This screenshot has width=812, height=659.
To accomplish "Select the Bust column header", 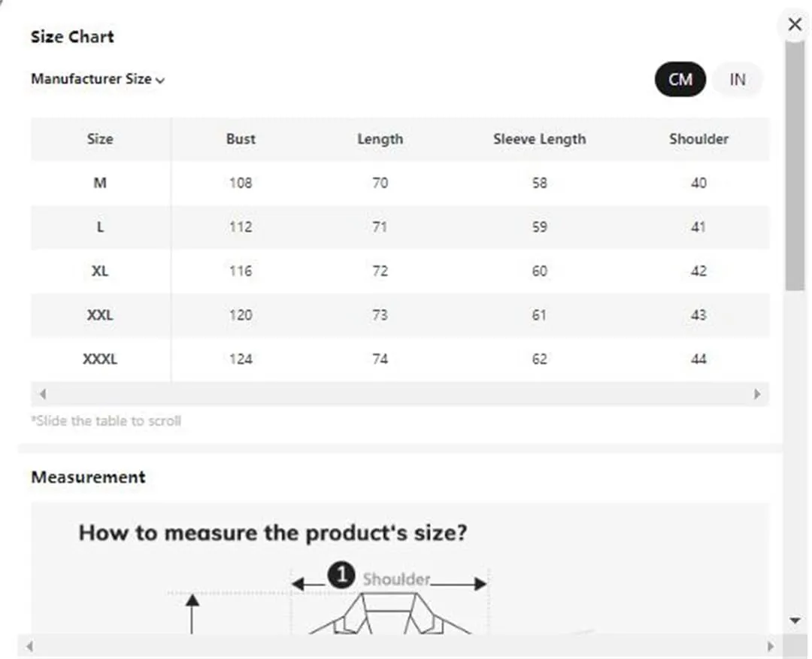I will [241, 139].
